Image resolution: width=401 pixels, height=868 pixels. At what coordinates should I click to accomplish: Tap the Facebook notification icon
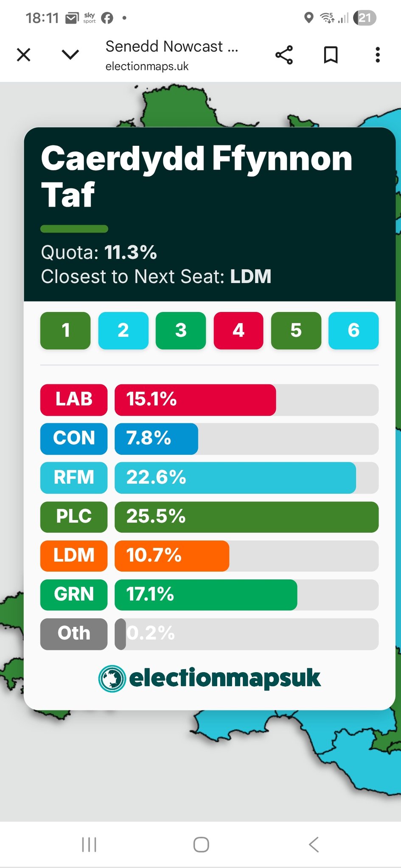coord(107,18)
